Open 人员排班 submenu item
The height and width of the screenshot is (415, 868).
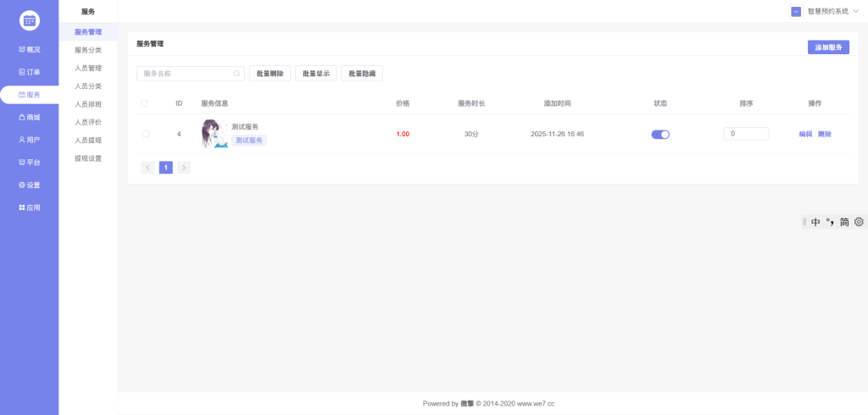pos(88,104)
